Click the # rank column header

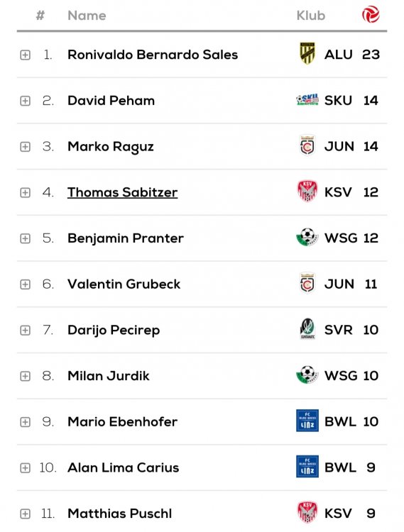point(40,16)
